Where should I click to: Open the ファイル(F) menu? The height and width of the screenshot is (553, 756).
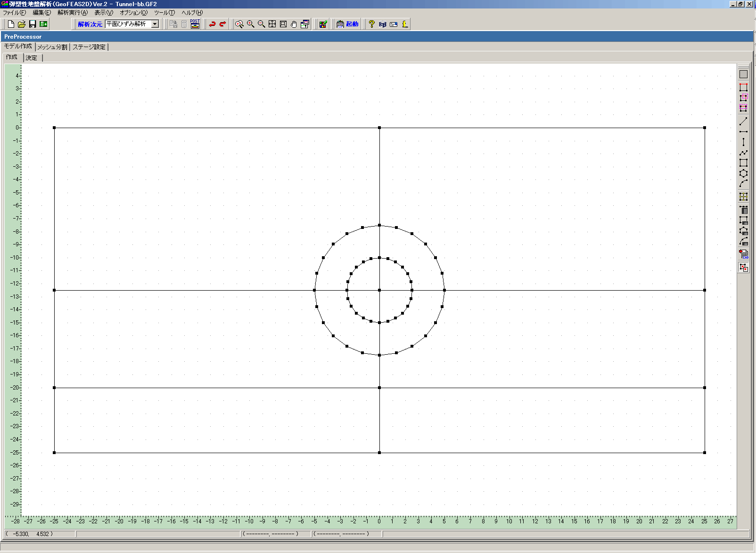tap(15, 13)
